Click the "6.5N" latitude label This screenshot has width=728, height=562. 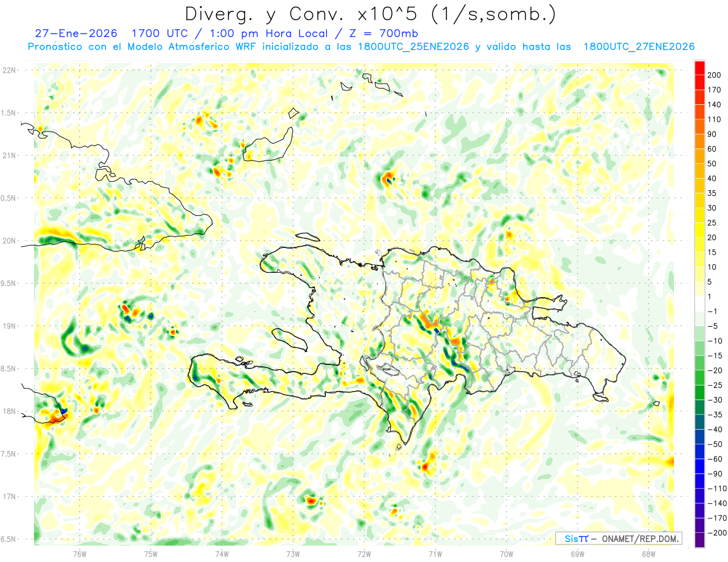coord(9,539)
